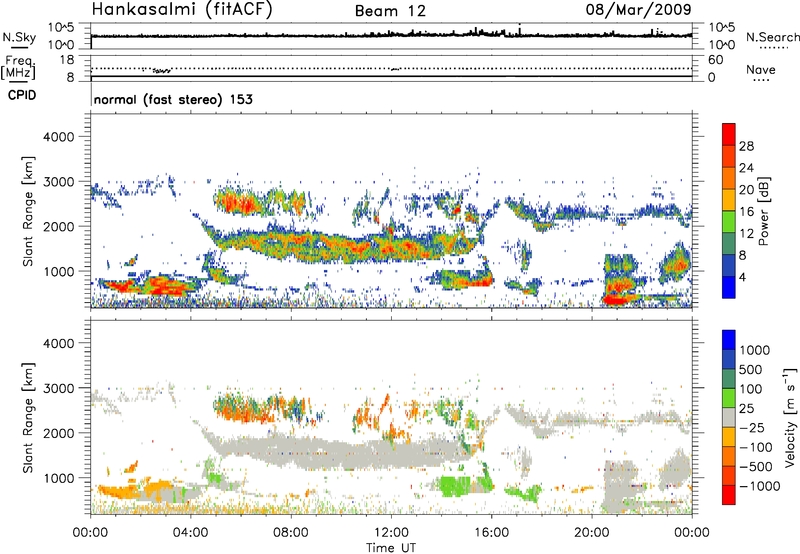Click the "Slant Range [km]" label of velocity panel
800x554 pixels.
click(x=29, y=417)
